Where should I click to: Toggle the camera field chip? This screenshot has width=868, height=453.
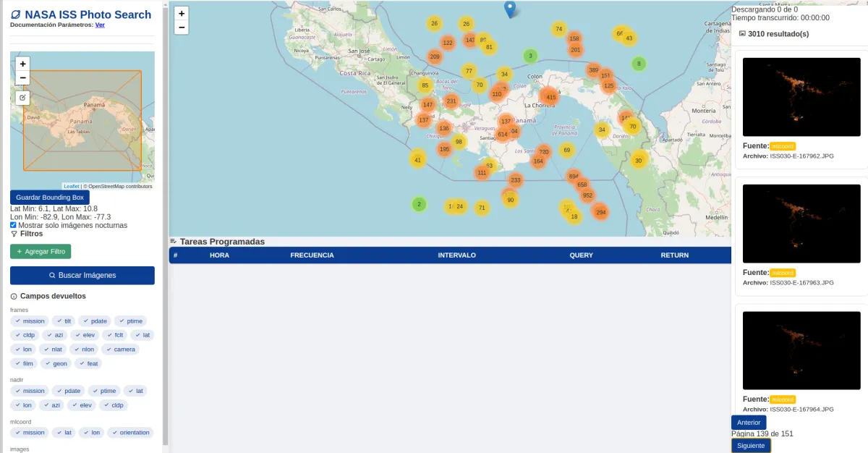click(120, 350)
